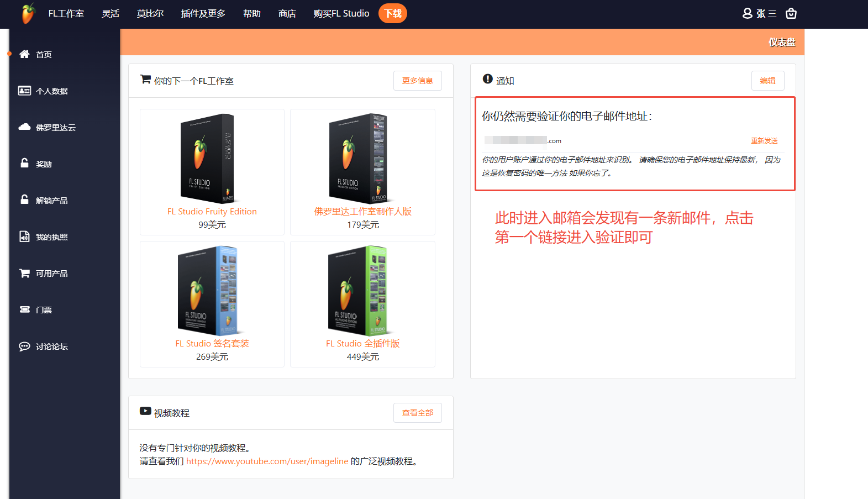
Task: Open 可用产品 cart icon in sidebar
Action: [x=24, y=273]
